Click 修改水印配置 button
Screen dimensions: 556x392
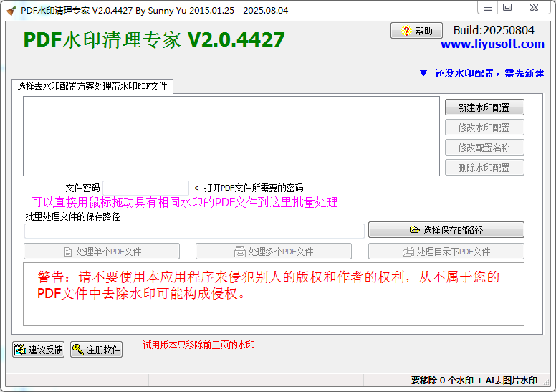click(484, 128)
